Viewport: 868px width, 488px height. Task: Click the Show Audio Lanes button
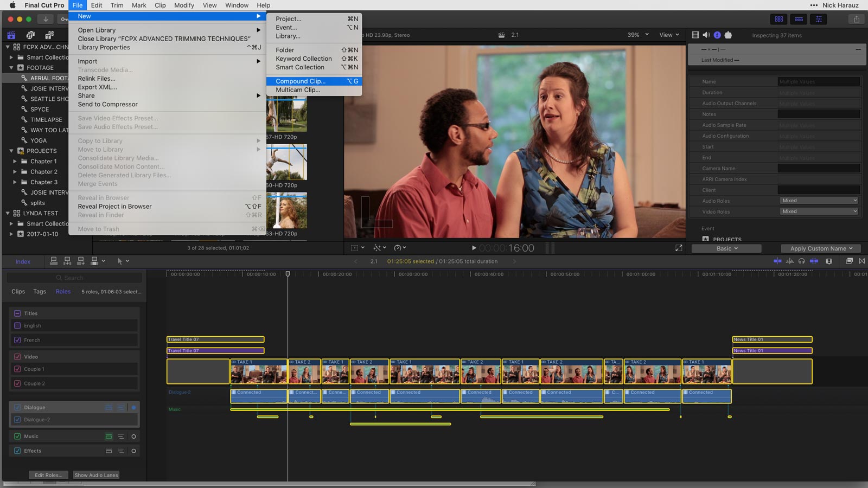point(96,475)
